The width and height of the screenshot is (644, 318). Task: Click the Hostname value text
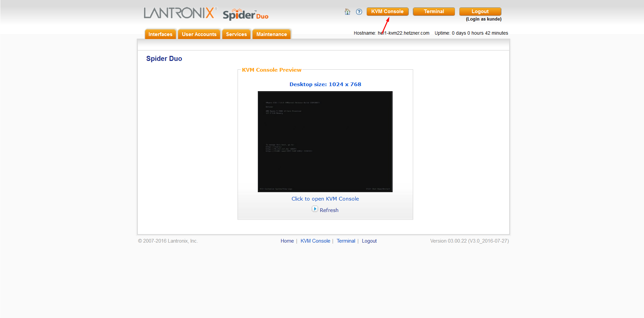coord(403,33)
